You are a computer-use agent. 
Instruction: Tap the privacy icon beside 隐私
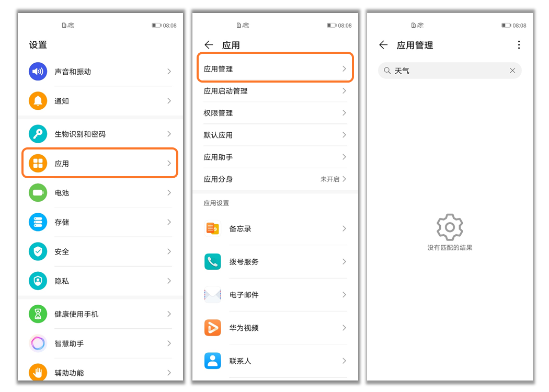(38, 281)
